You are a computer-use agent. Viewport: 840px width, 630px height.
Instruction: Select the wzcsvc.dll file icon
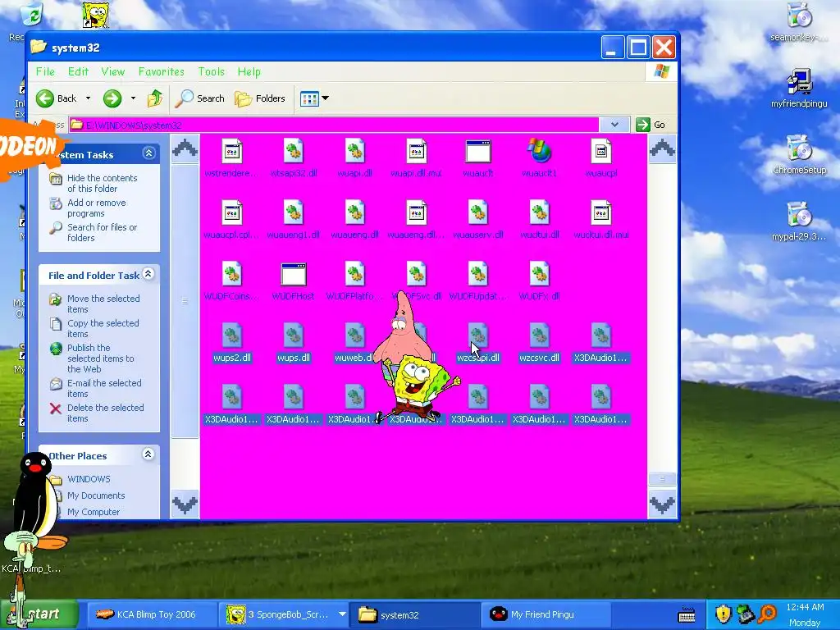(x=540, y=336)
